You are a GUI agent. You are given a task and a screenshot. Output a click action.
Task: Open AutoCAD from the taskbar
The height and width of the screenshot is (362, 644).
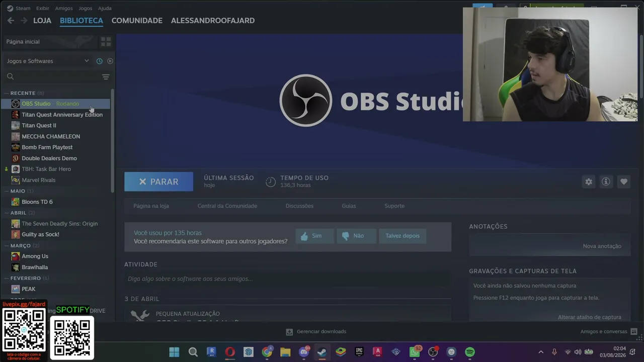click(x=377, y=352)
